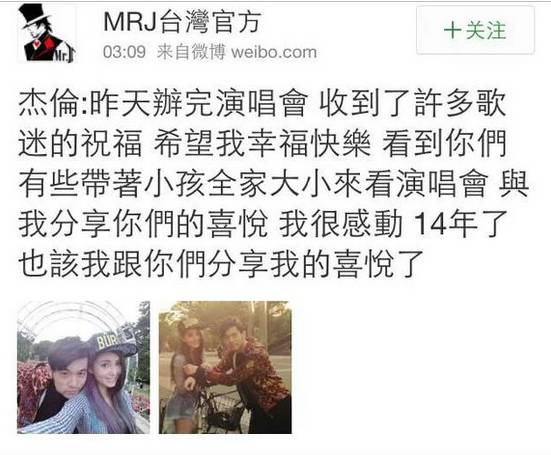The image size is (551, 455).
Task: Click the post line starting 有些帶著小孩
Action: (x=274, y=184)
